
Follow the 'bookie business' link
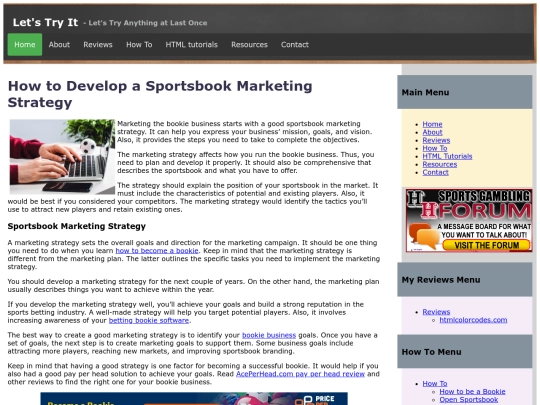tap(269, 335)
